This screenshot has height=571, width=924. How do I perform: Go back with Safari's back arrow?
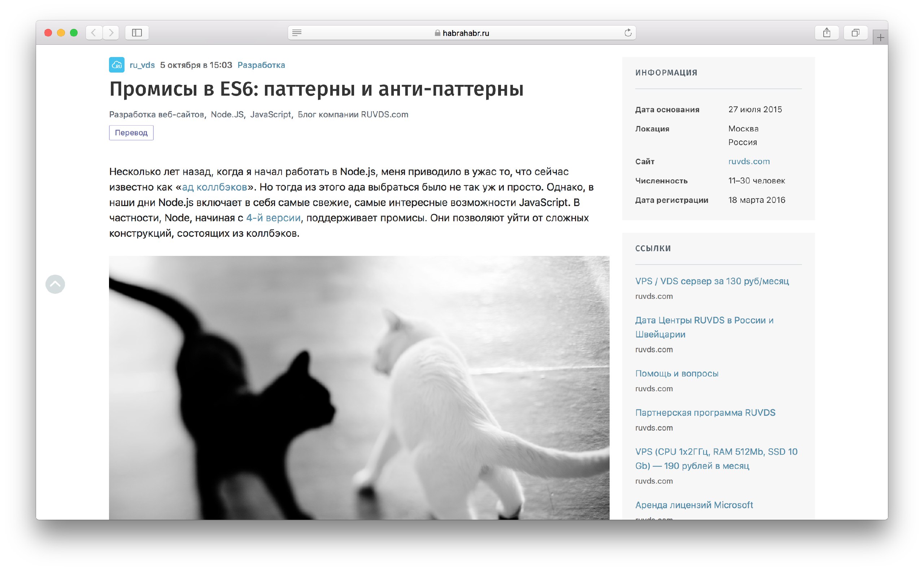94,33
